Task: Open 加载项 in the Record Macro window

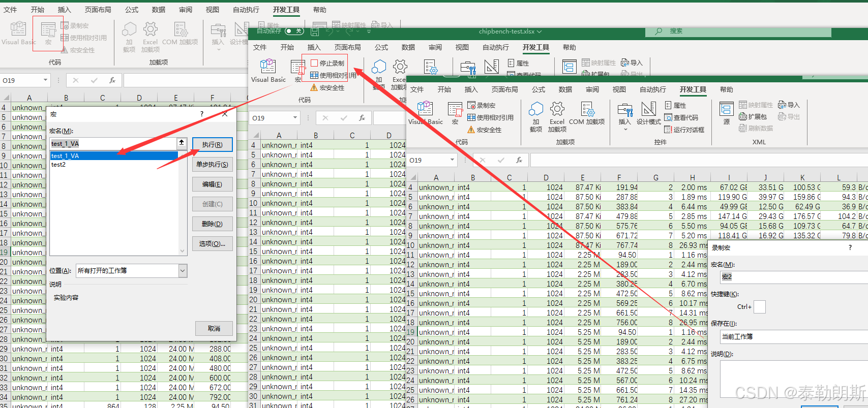Action: pyautogui.click(x=536, y=116)
